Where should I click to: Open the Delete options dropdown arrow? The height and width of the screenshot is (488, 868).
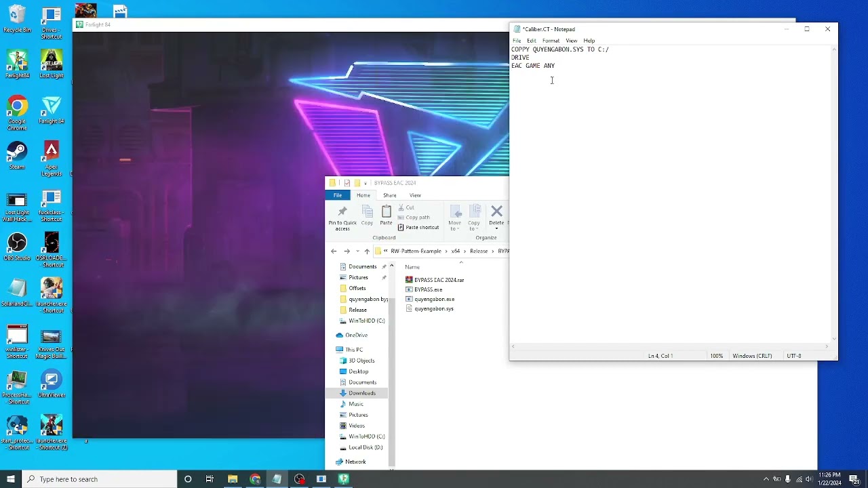[496, 228]
